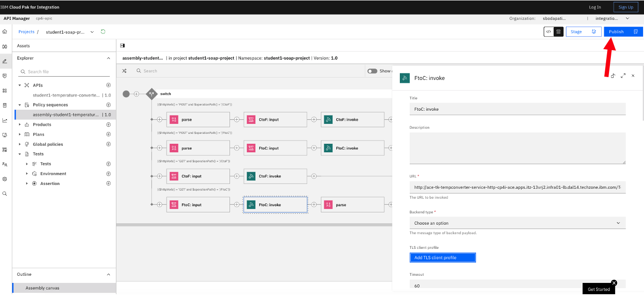Select the parse node in first row
The height and width of the screenshot is (298, 644).
[198, 120]
